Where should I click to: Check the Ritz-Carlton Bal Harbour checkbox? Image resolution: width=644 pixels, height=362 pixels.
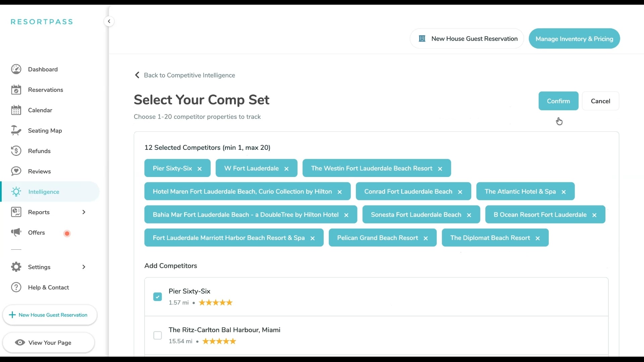tap(158, 335)
